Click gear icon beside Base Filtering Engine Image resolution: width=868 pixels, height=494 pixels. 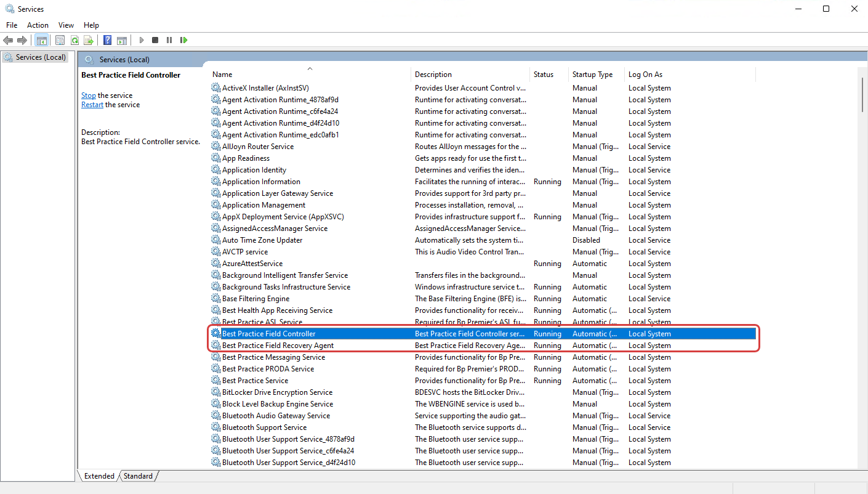click(x=215, y=299)
